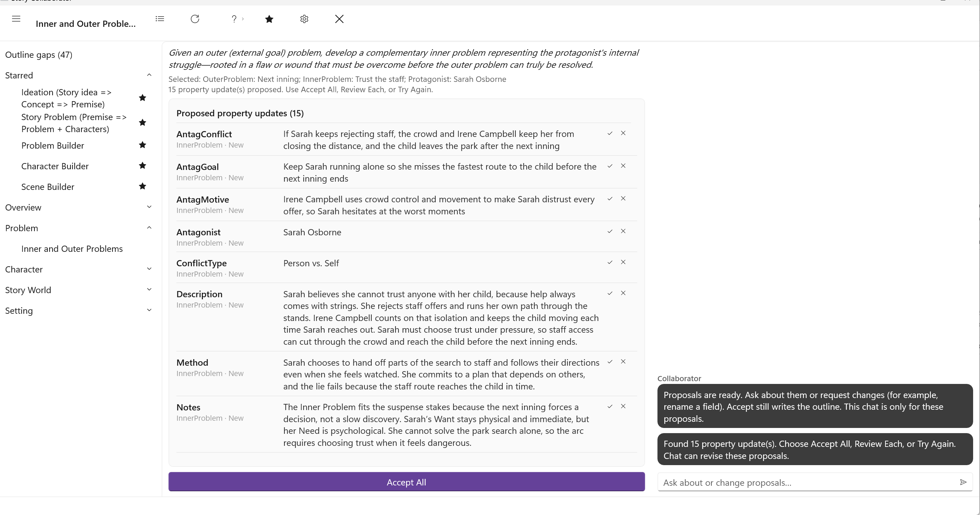The image size is (980, 515).
Task: Click the list view toolbar icon
Action: pos(160,19)
